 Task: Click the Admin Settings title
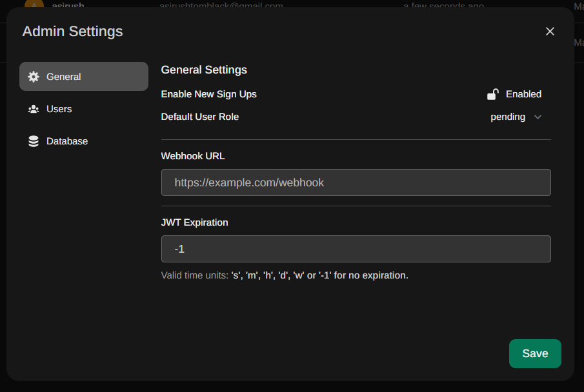coord(73,32)
